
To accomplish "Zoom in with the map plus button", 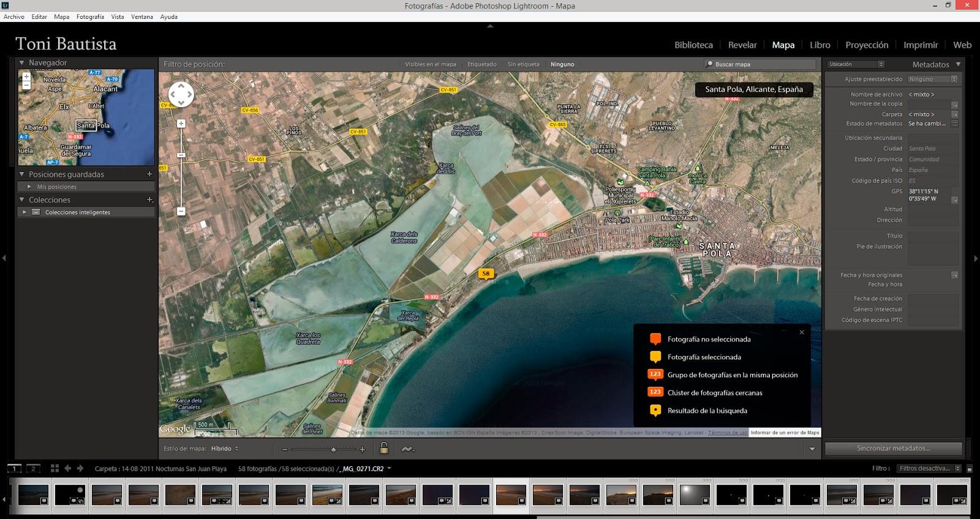I will [x=181, y=124].
